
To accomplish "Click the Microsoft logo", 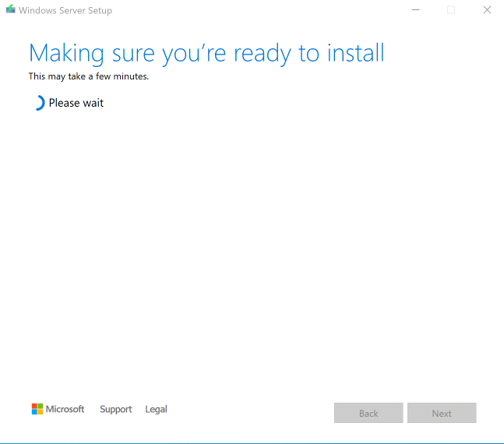I will pos(58,409).
